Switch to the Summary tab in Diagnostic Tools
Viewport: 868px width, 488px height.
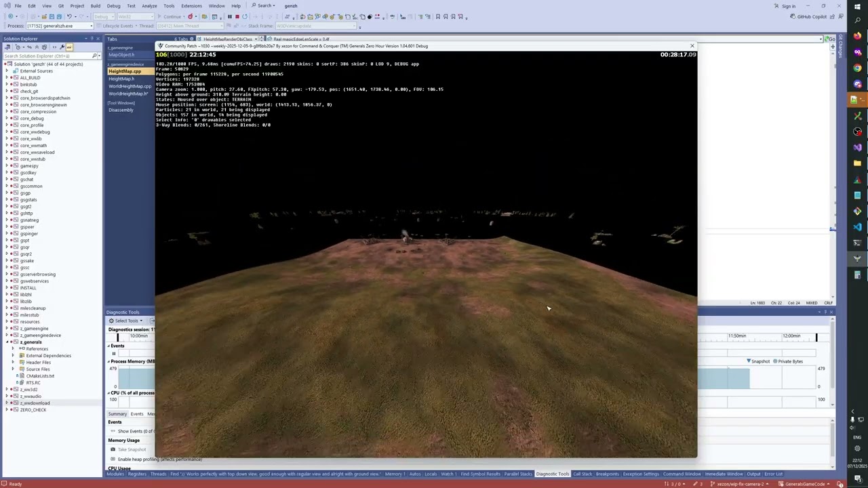pos(117,414)
